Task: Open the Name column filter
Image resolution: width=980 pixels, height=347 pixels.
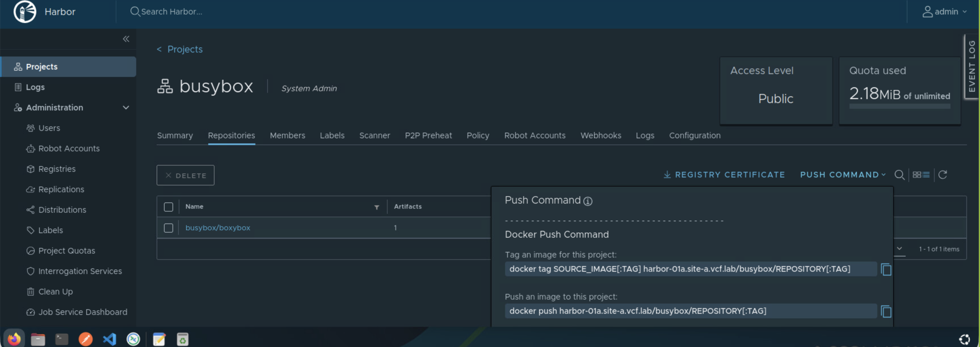Action: pos(377,207)
